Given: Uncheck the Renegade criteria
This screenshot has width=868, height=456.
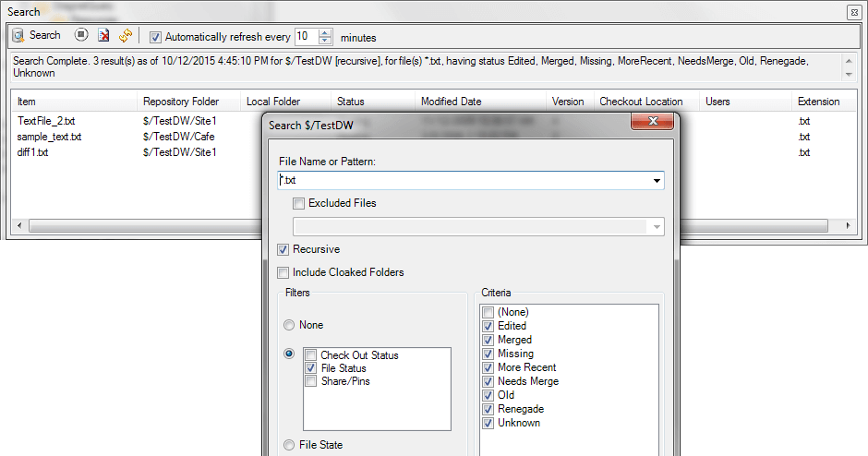Looking at the screenshot, I should pos(488,409).
